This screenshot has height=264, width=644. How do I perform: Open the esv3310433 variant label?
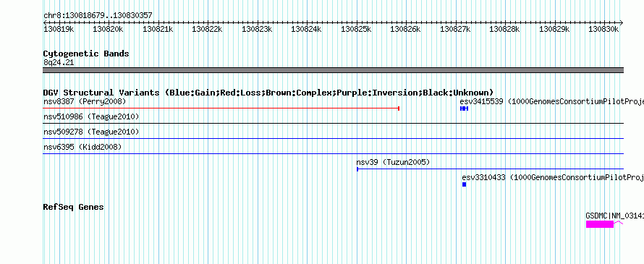[x=553, y=177]
